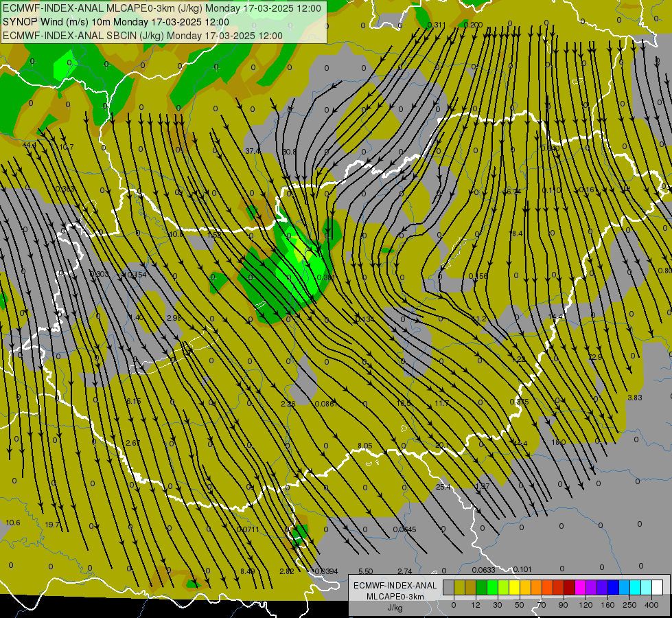Screen dimensions: 672x618
Task: Click the '10.7' value near top left
Action: click(x=67, y=147)
